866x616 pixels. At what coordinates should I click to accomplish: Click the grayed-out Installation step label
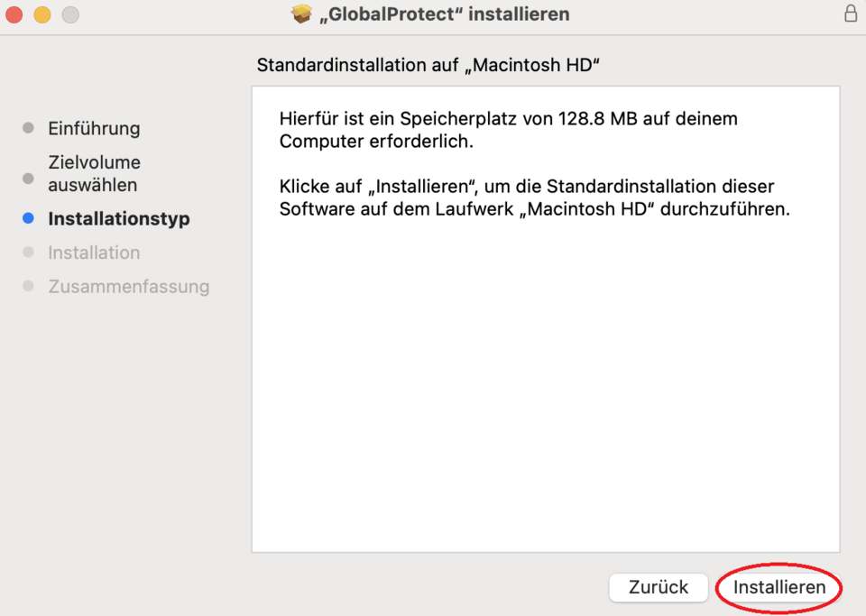(x=94, y=253)
